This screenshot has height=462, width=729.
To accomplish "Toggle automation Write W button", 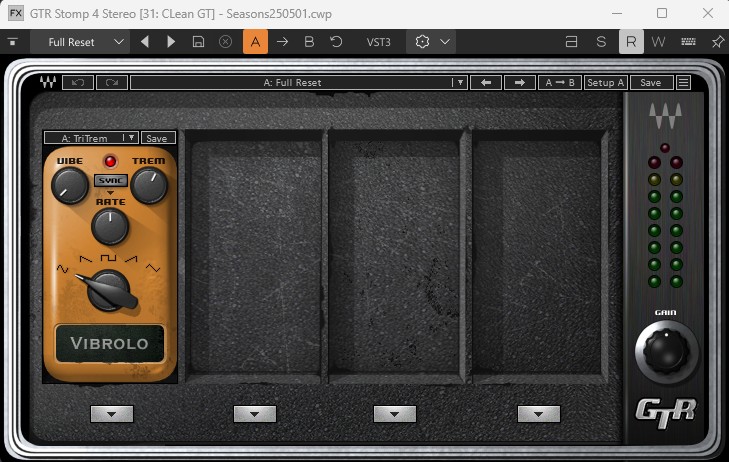I will click(x=658, y=42).
